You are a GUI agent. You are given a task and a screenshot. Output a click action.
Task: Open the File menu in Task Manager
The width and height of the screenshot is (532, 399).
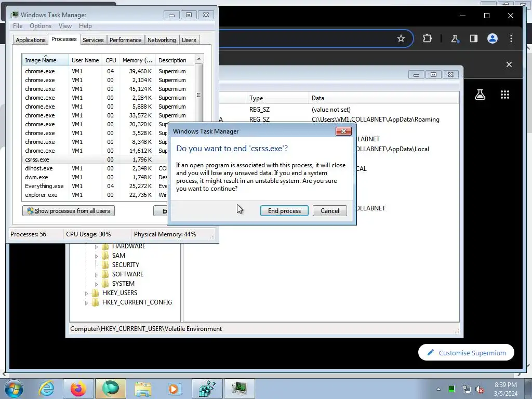click(18, 26)
